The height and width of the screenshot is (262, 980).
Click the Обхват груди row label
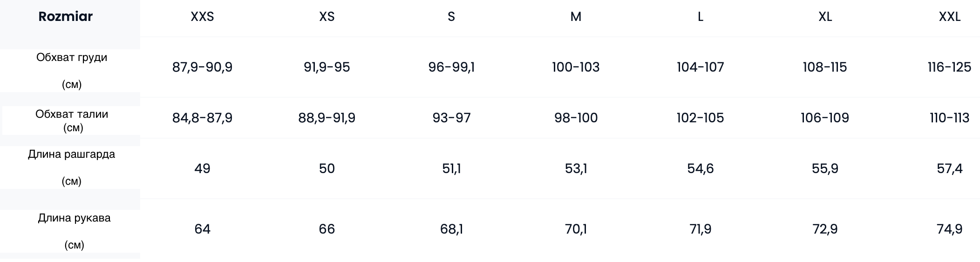pyautogui.click(x=72, y=58)
